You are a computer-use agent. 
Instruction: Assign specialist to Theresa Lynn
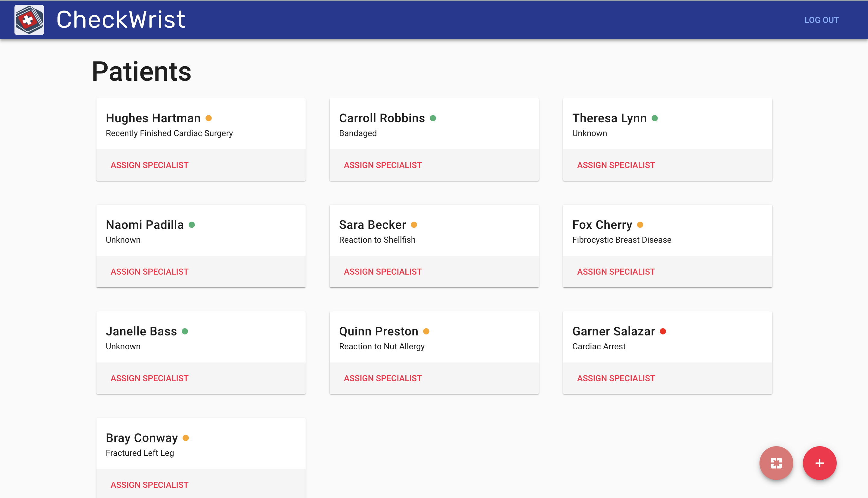coord(616,165)
